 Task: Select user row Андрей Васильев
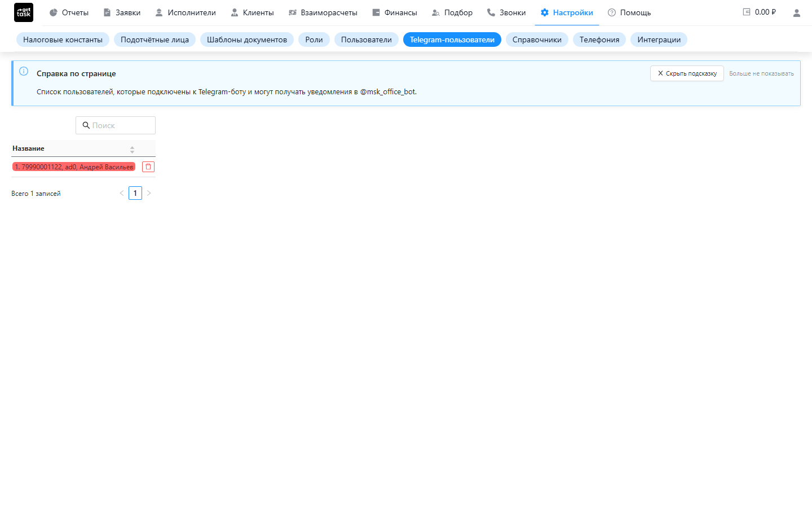point(74,167)
